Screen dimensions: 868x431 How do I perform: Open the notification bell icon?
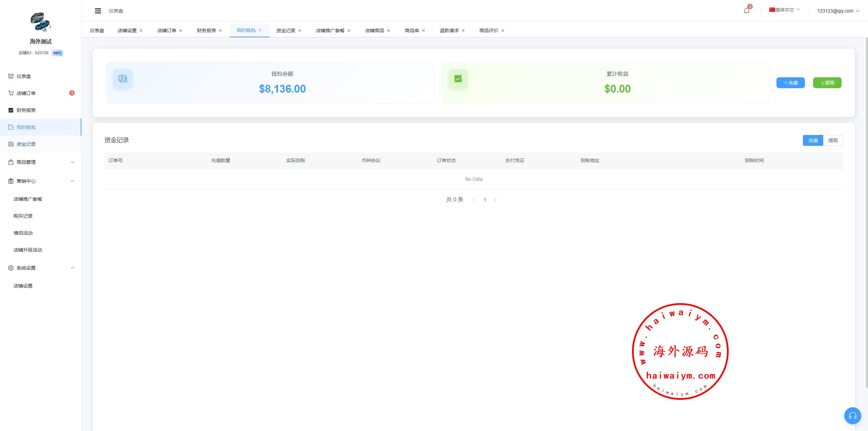(746, 11)
